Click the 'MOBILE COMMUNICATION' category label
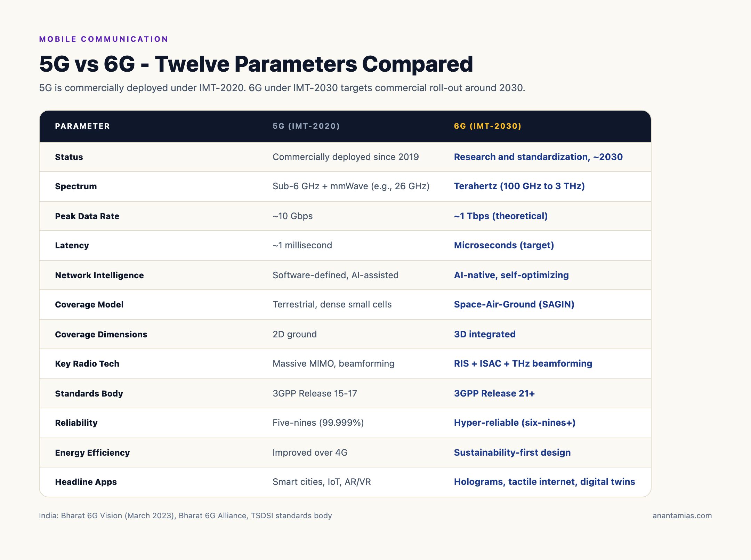Viewport: 751px width, 560px height. click(104, 39)
